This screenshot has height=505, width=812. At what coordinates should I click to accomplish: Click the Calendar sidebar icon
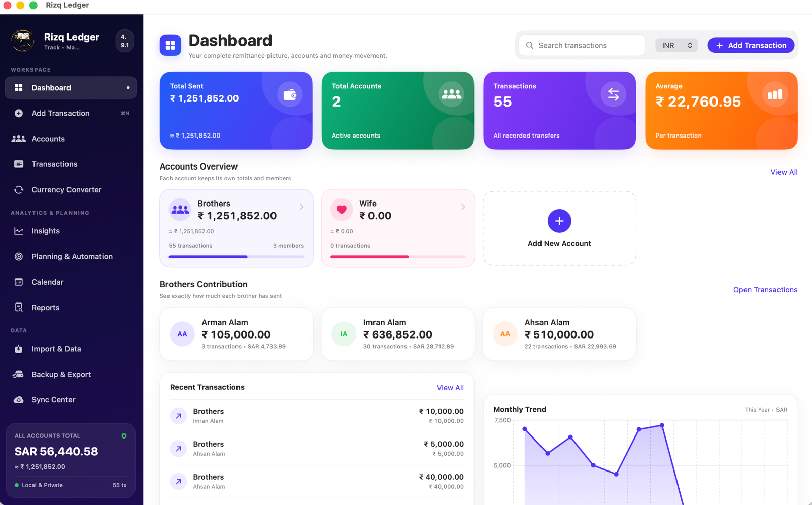[19, 282]
